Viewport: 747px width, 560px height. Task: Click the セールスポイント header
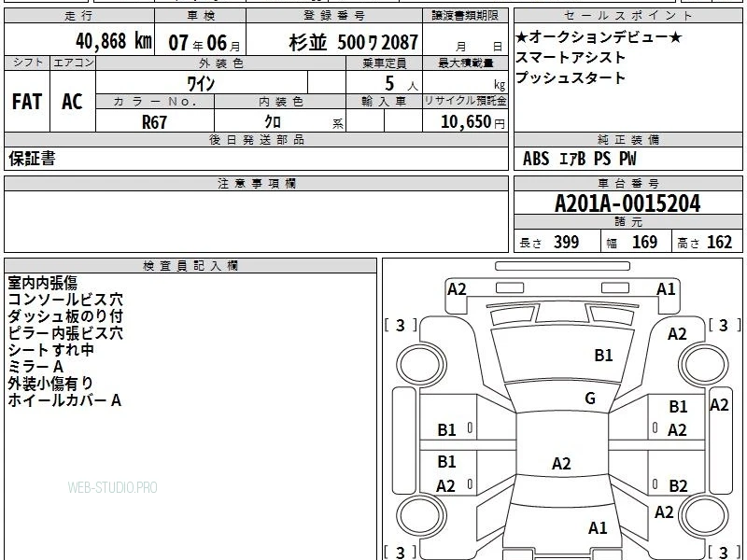pyautogui.click(x=627, y=15)
